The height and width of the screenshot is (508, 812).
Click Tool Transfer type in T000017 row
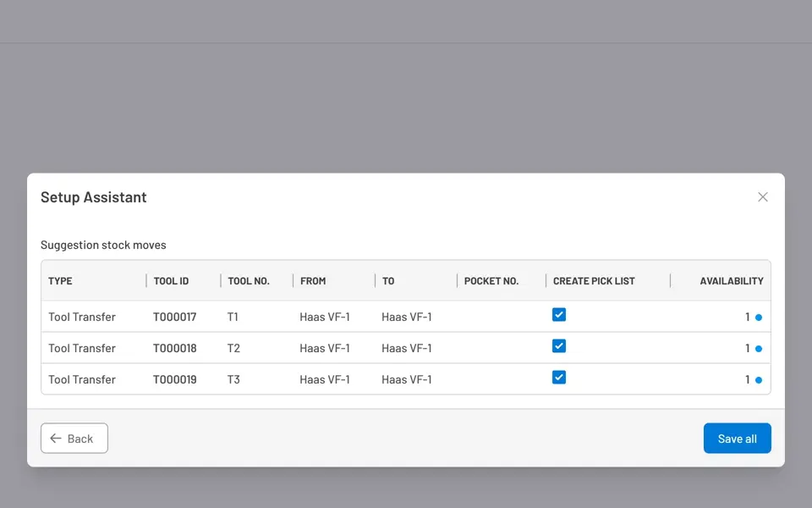pyautogui.click(x=82, y=317)
